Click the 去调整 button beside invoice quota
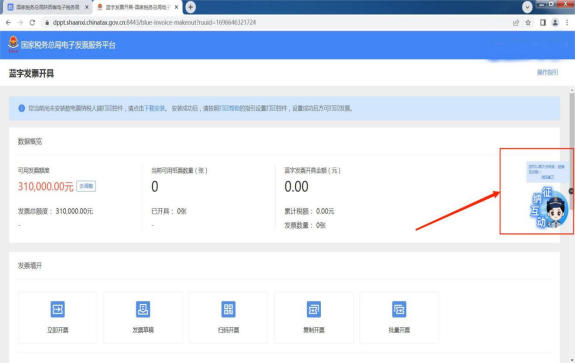Viewport: 575px width, 363px height. 86,186
